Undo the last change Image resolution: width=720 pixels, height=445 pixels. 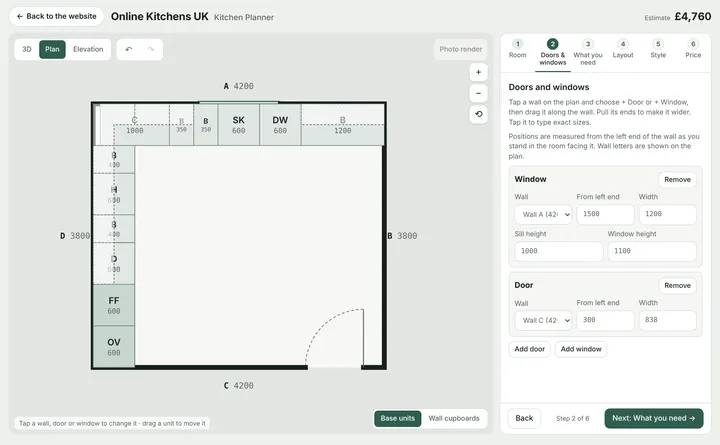129,49
